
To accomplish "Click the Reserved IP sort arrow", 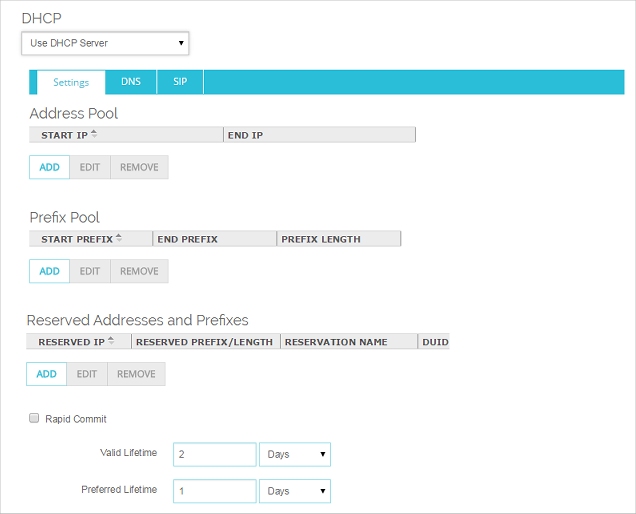I will click(111, 341).
